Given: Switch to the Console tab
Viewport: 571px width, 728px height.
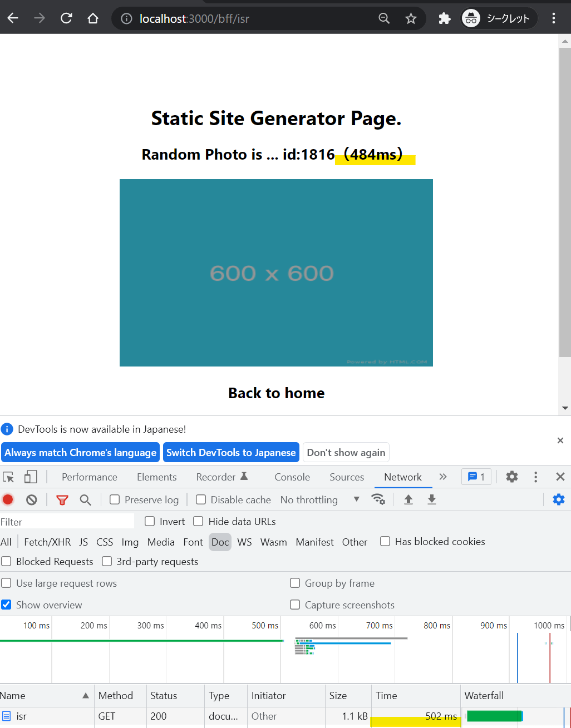Looking at the screenshot, I should (292, 477).
